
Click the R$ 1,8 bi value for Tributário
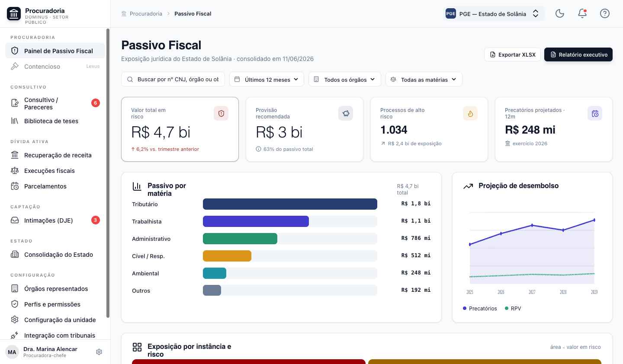(x=416, y=204)
